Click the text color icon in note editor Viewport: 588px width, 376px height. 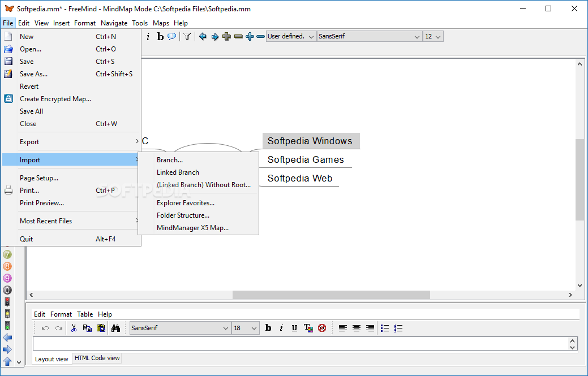(308, 328)
